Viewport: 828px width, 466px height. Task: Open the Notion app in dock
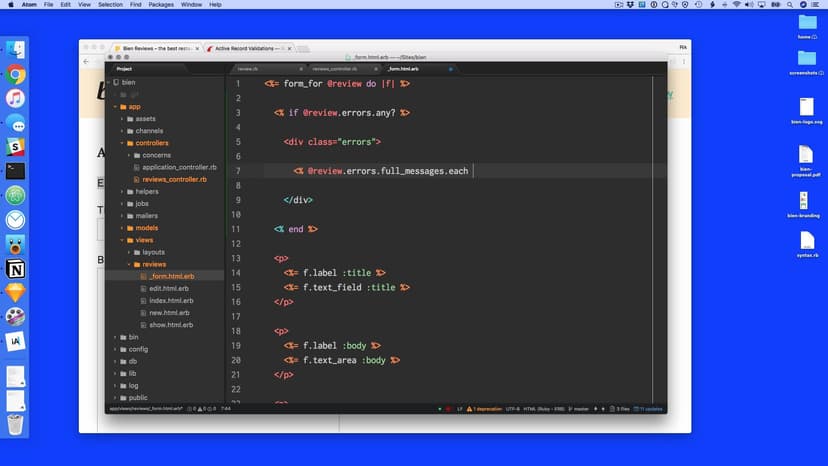pyautogui.click(x=15, y=269)
